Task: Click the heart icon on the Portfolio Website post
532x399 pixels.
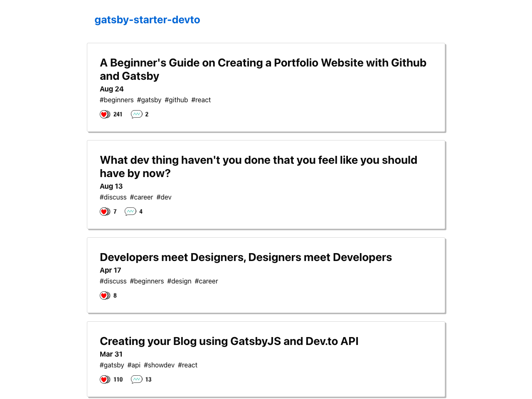Action: pyautogui.click(x=105, y=114)
